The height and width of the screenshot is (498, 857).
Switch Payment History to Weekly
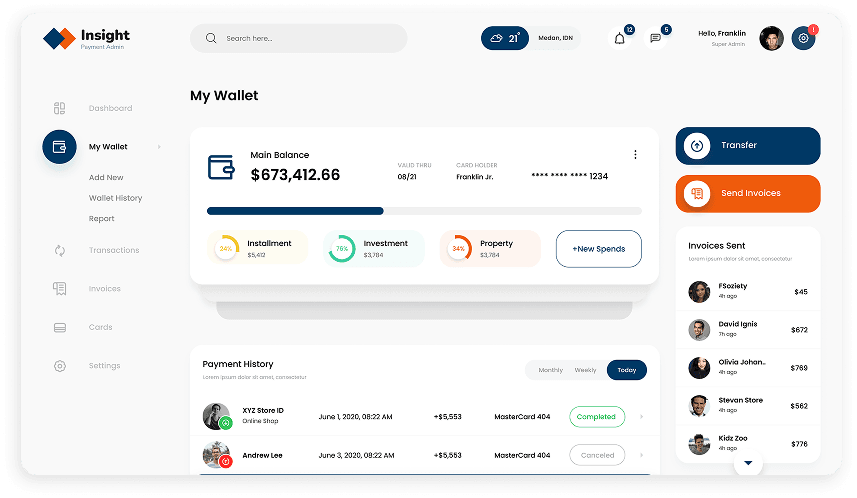point(585,370)
